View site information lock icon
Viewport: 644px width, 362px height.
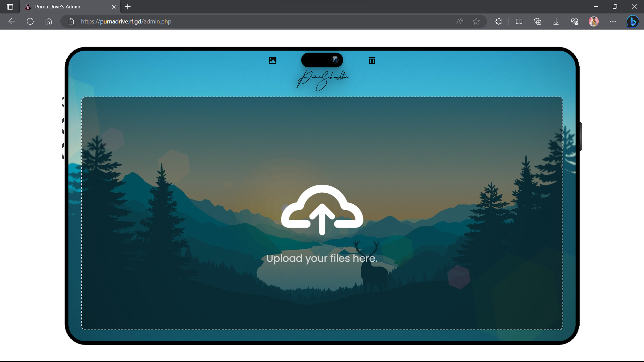coord(71,21)
